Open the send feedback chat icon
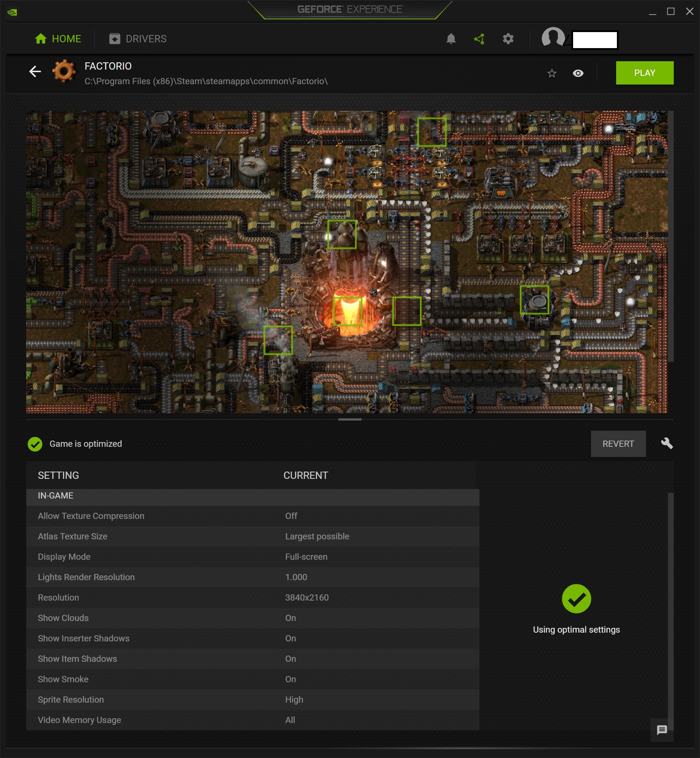Screen dimensions: 700x758 [x=662, y=730]
